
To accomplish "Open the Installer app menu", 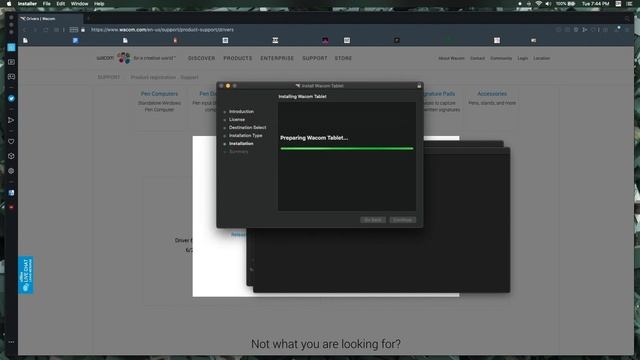I will 27,4.
